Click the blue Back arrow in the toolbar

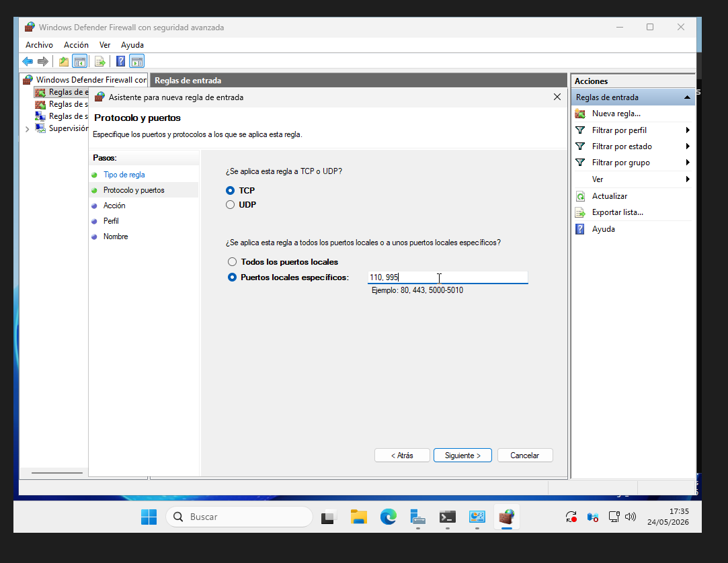pyautogui.click(x=28, y=61)
